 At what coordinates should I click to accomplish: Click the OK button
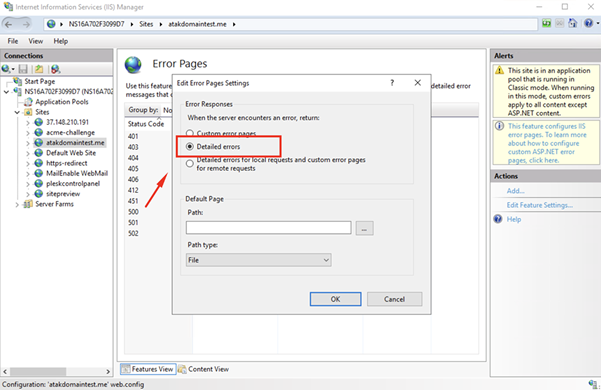coord(335,299)
